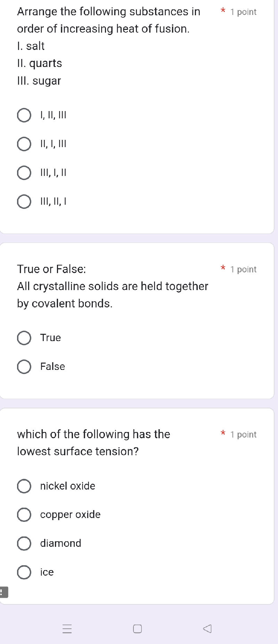
Task: Mark the statement as True
Action: [24, 338]
